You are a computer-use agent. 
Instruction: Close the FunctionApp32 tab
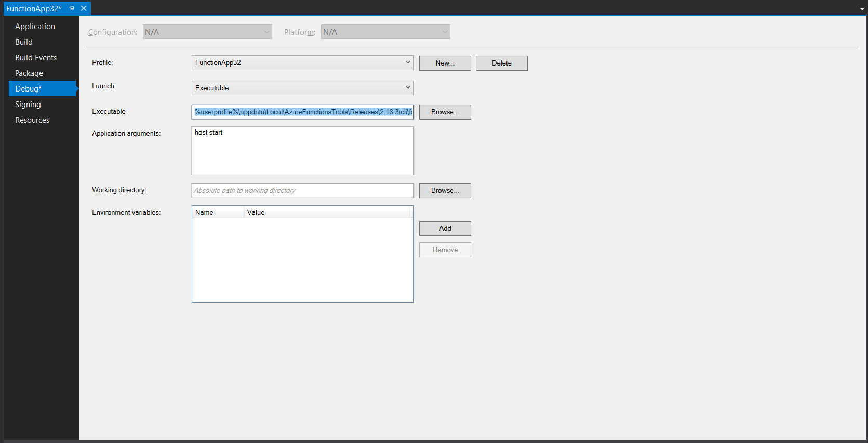[84, 8]
